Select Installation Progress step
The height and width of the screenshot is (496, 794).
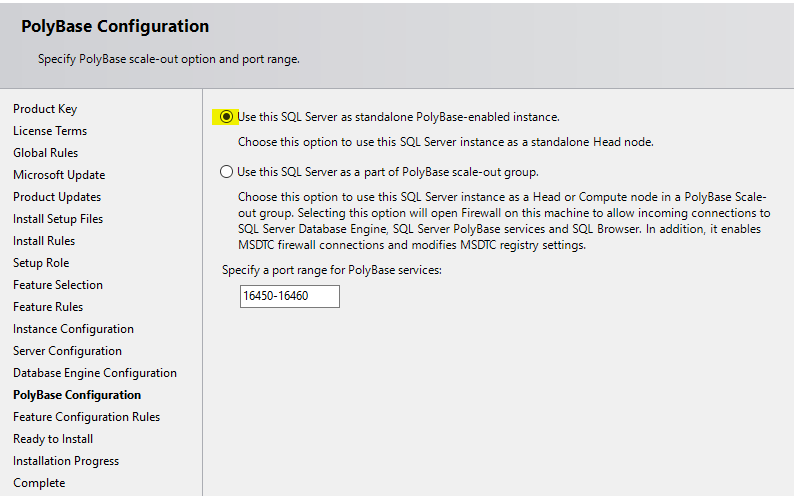tap(66, 461)
